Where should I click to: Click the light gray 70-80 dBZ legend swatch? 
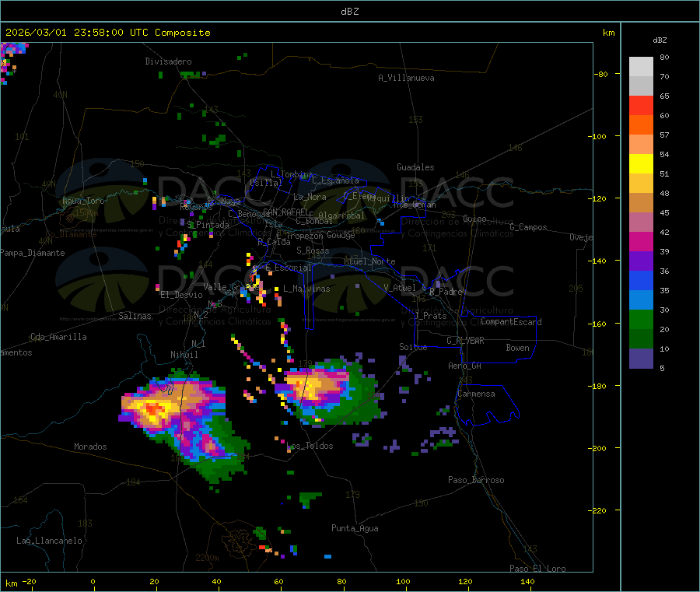pos(641,67)
